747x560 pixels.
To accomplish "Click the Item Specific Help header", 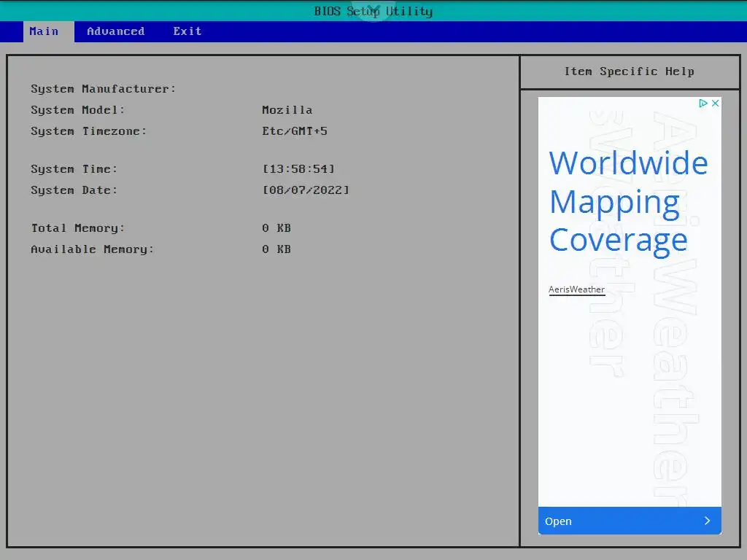I will click(x=630, y=71).
